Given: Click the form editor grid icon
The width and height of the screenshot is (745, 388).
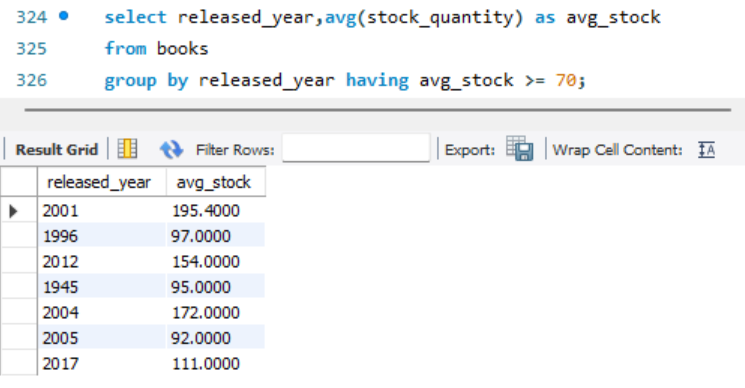Looking at the screenshot, I should point(127,149).
